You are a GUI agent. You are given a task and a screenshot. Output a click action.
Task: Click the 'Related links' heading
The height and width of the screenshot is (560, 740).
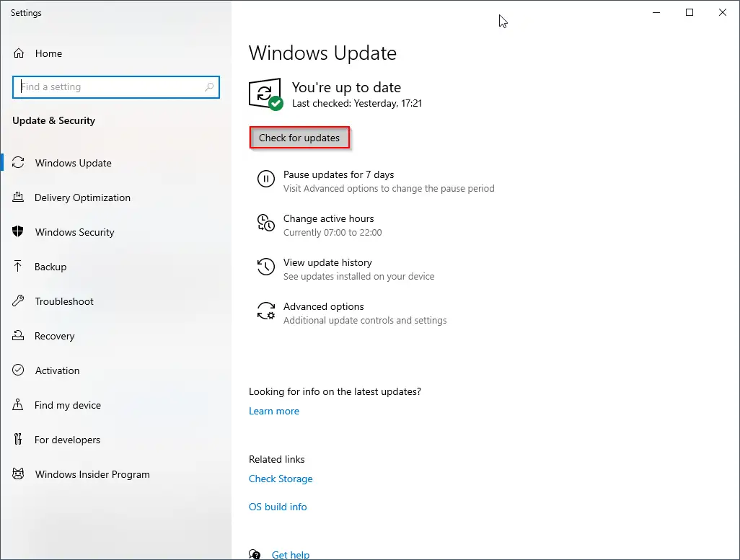pyautogui.click(x=276, y=460)
